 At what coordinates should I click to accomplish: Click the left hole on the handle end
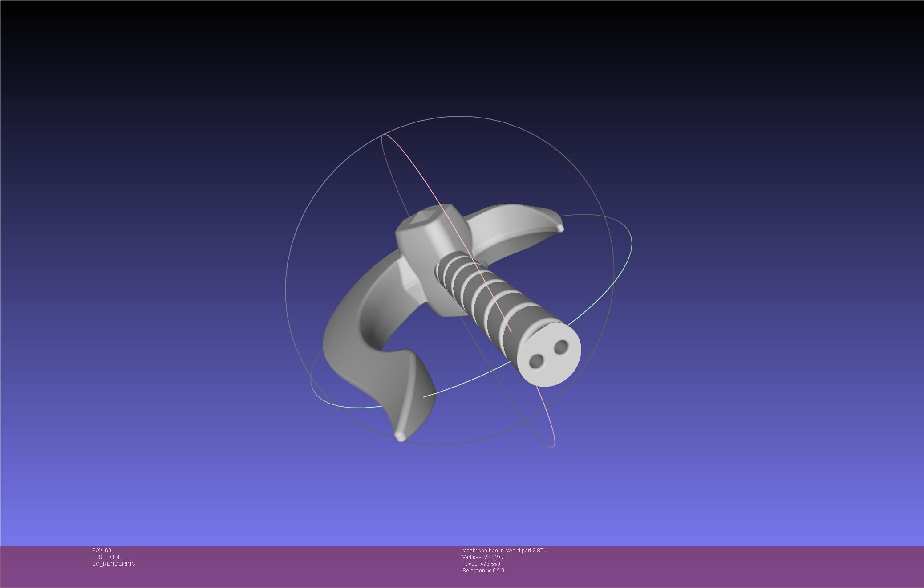pos(537,360)
